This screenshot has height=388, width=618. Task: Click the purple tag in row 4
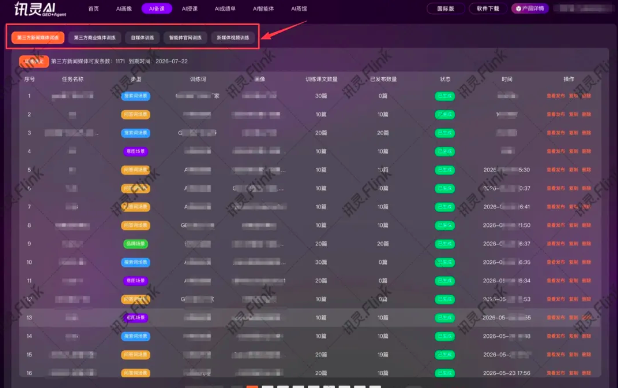pos(136,151)
